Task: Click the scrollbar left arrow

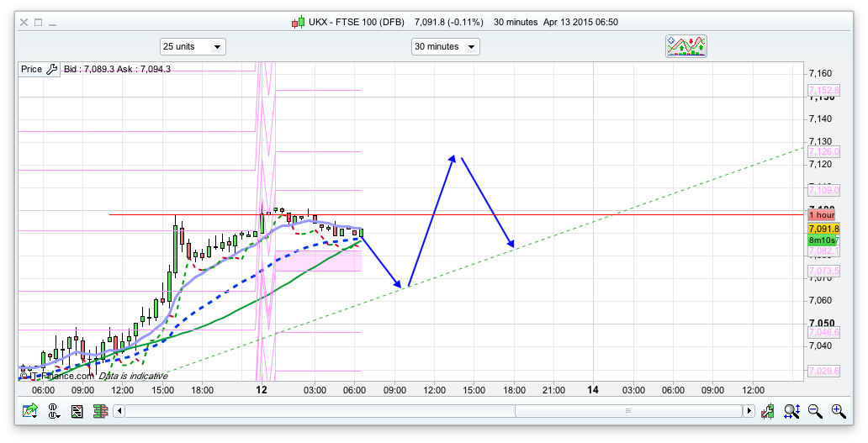Action: [120, 411]
